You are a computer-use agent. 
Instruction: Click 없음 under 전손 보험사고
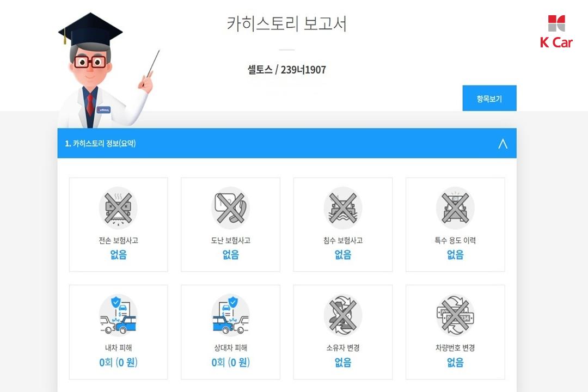118,255
